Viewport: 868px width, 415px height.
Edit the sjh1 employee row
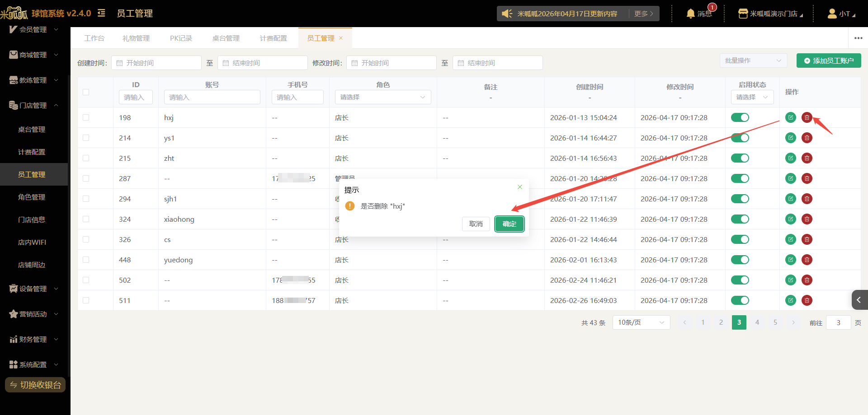click(791, 199)
